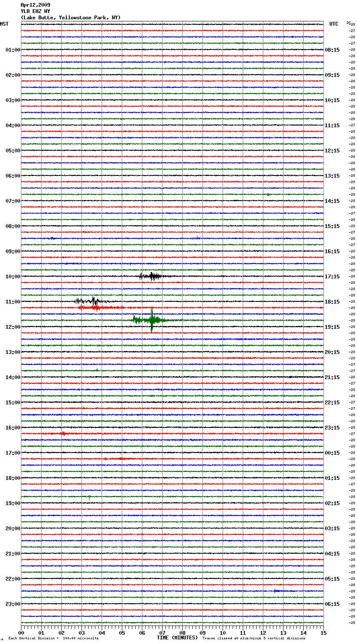Select the 04:00 MST time label
The height and width of the screenshot is (644, 357).
pyautogui.click(x=13, y=126)
